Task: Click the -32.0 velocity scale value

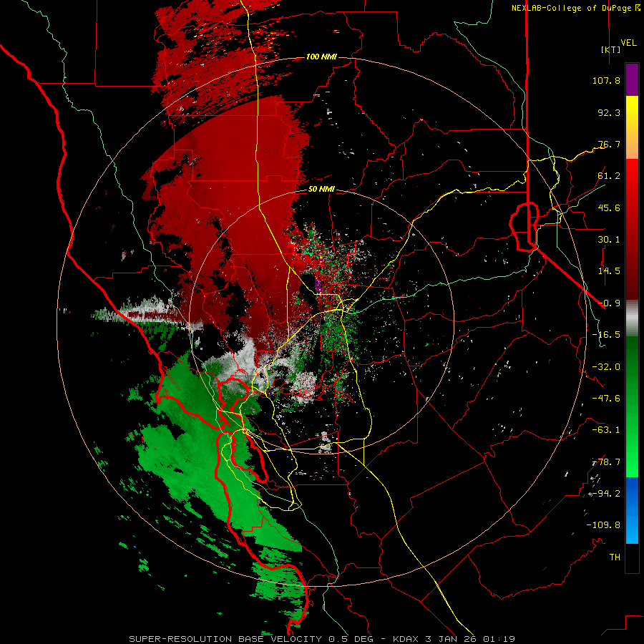Action: pyautogui.click(x=606, y=367)
